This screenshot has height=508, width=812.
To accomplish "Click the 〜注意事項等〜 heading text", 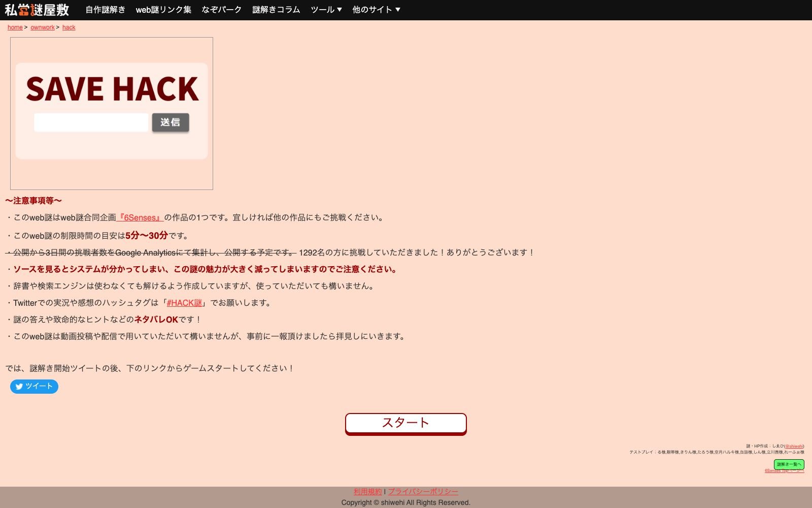I will pos(33,201).
